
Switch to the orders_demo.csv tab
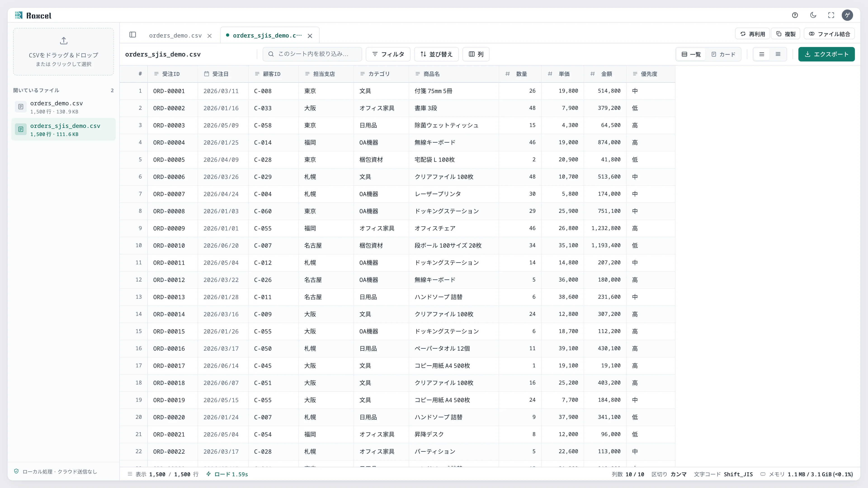[175, 35]
